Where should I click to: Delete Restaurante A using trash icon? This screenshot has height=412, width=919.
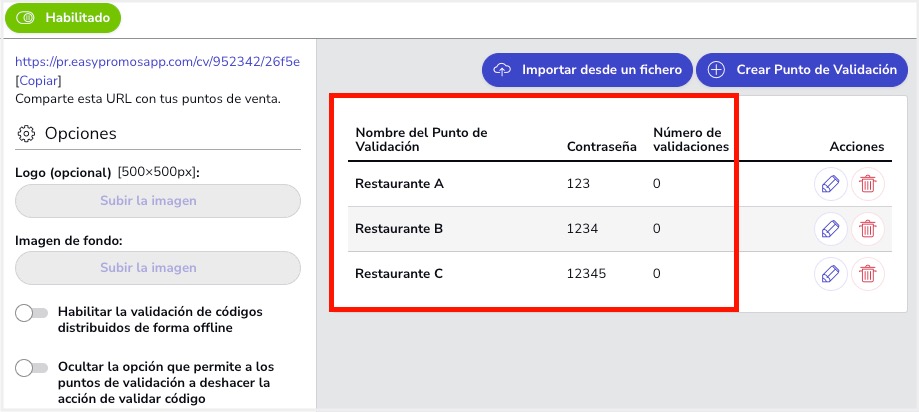(x=867, y=184)
